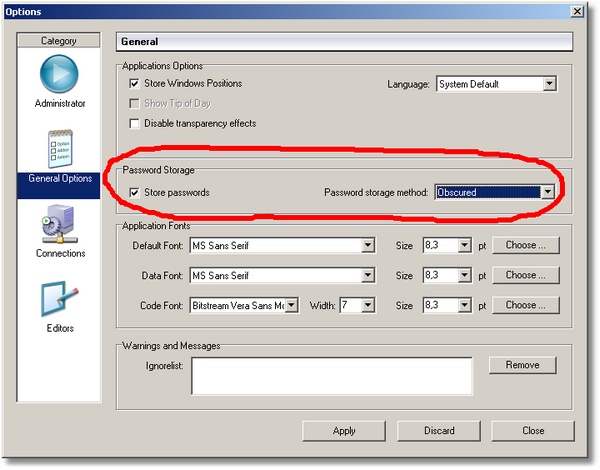Viewport: 600px width, 470px height.
Task: Click the Administrator label
Action: pyautogui.click(x=60, y=103)
